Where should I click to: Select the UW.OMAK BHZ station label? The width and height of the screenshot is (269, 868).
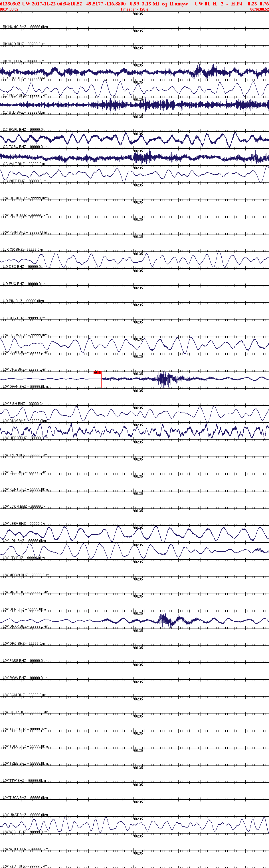point(26,626)
